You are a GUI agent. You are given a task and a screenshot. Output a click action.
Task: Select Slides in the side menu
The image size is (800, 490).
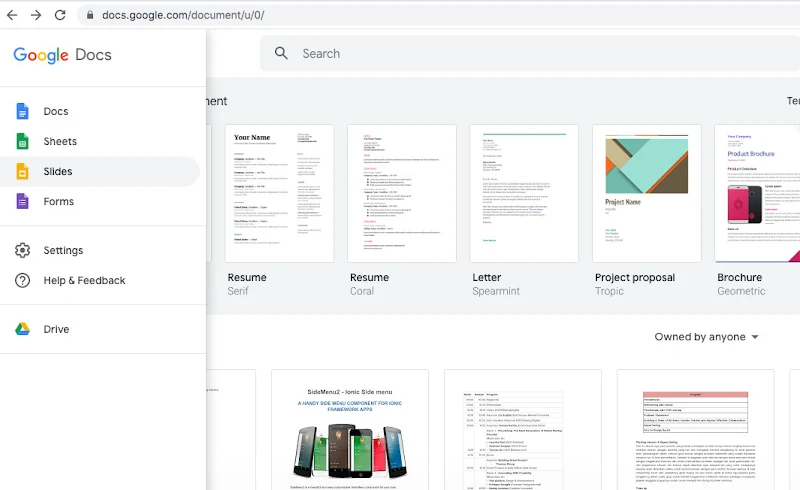(99, 172)
